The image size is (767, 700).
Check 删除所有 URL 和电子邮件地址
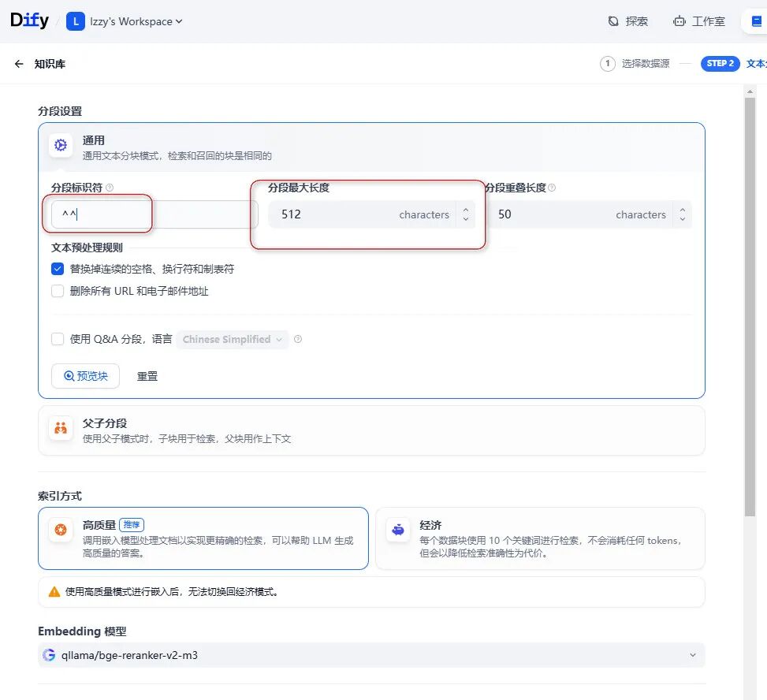point(58,291)
